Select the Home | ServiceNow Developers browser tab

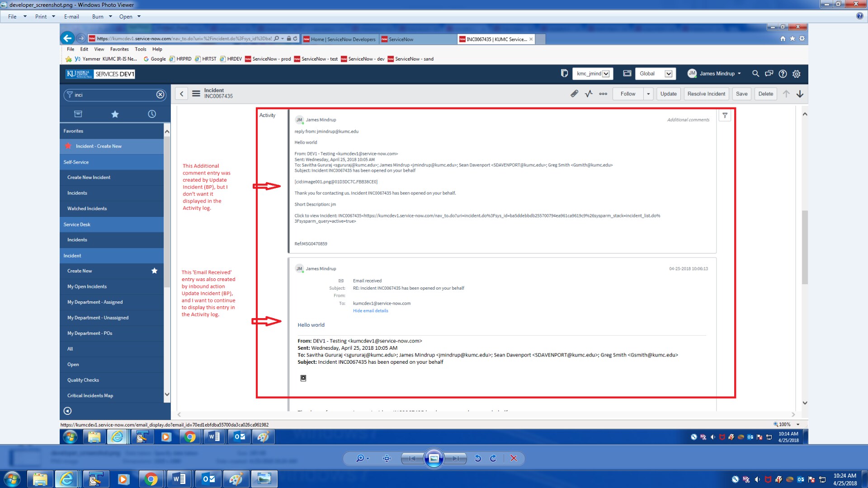(340, 39)
